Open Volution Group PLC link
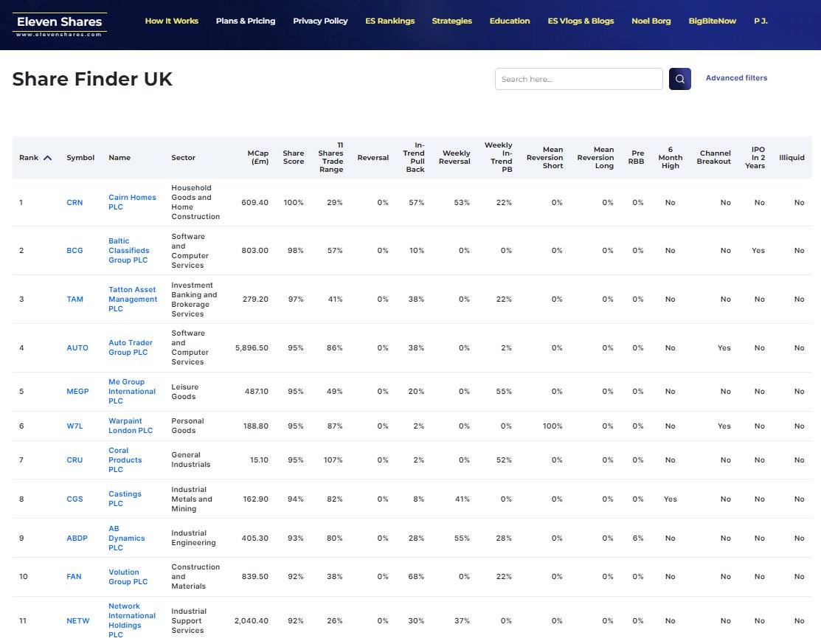The image size is (821, 644). coord(128,577)
